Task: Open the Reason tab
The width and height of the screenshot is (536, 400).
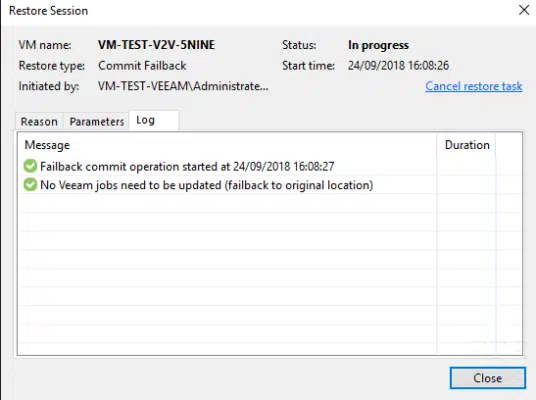Action: (x=39, y=121)
